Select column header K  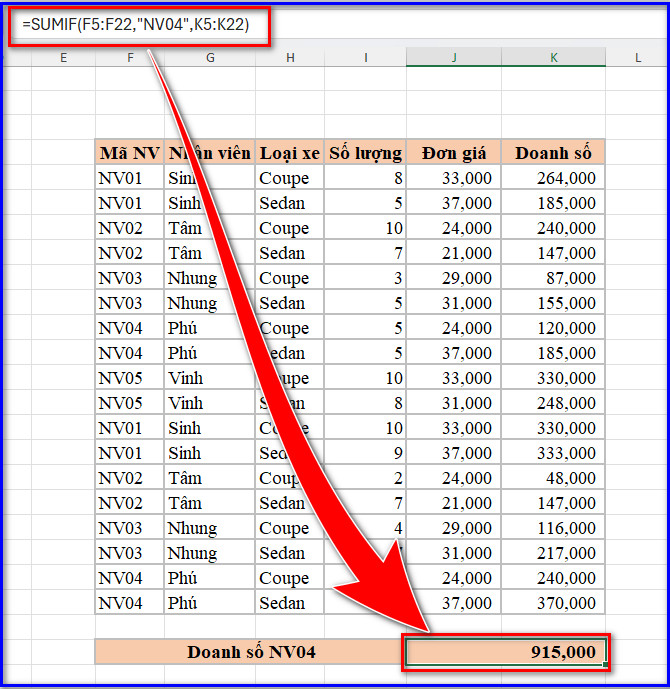(x=554, y=58)
